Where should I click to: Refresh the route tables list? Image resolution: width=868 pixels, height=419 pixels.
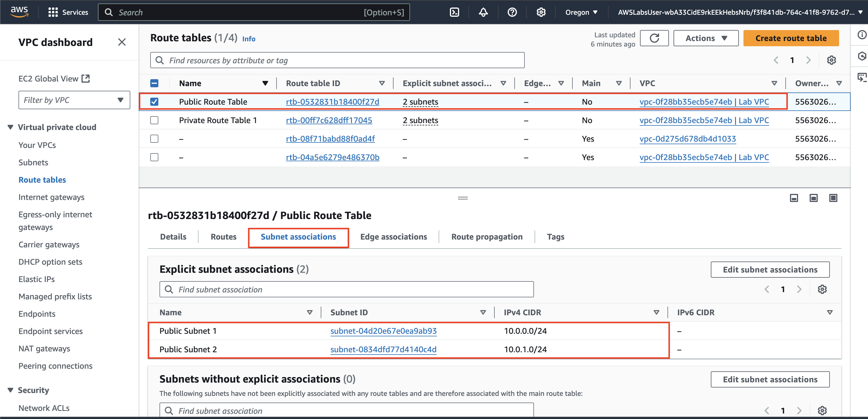coord(654,38)
